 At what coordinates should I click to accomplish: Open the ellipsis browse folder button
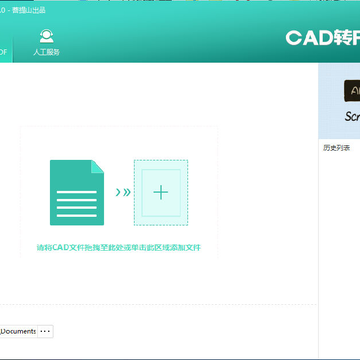[45, 331]
